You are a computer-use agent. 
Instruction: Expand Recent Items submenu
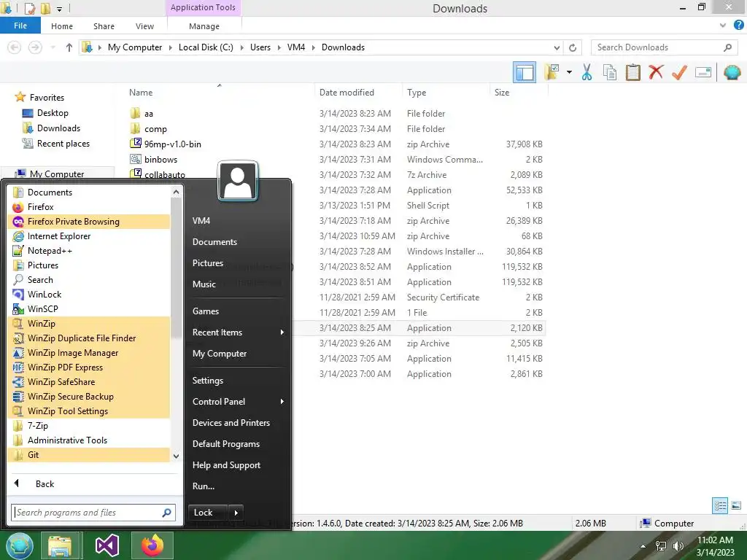tap(239, 332)
